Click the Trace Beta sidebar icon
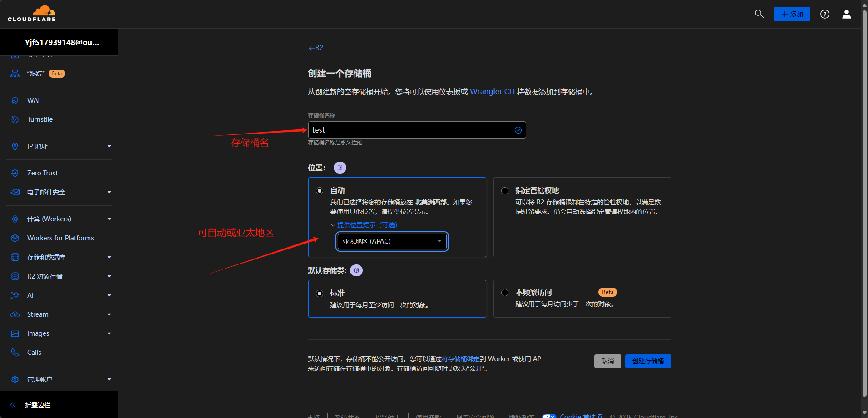 coord(15,74)
